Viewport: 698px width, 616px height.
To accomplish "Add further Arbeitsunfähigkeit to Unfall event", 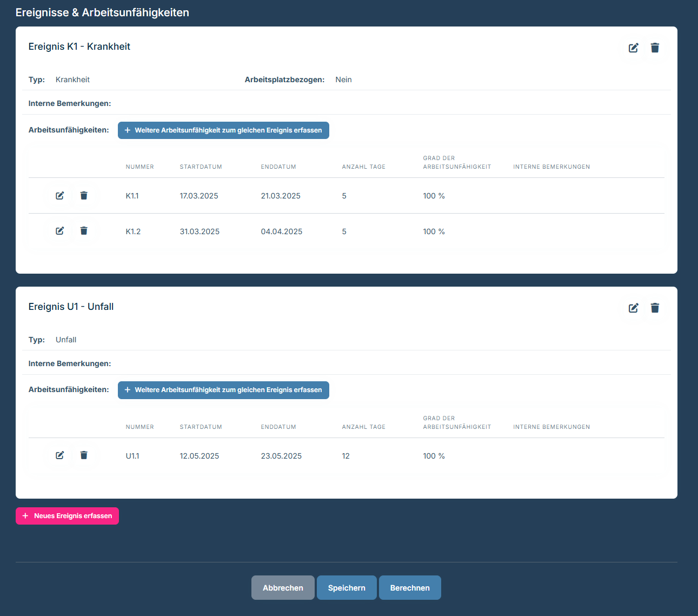I will pyautogui.click(x=223, y=390).
